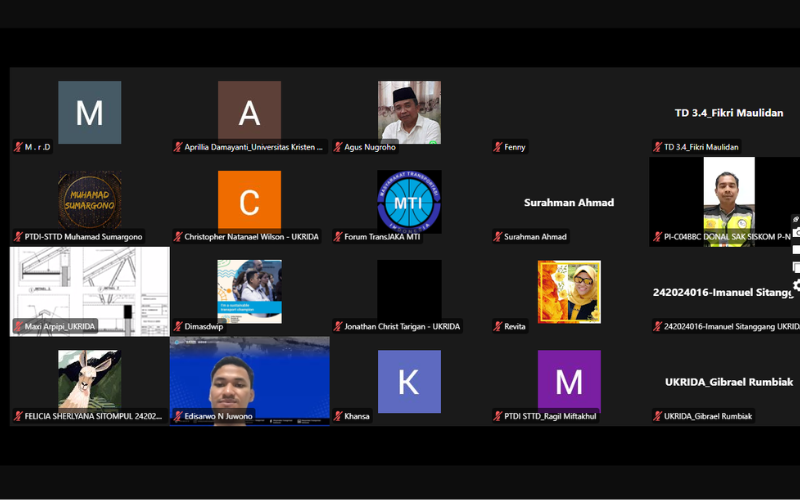Select Revita's profile photo tile
This screenshot has height=500, width=800.
coord(569,292)
